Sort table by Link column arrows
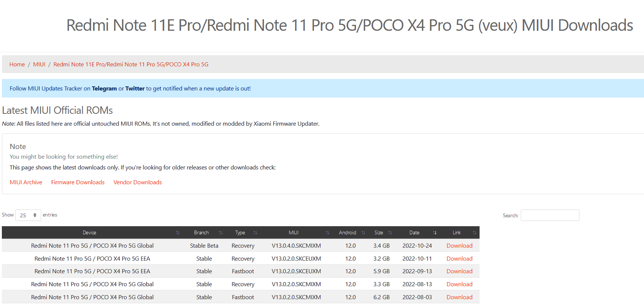Screen dimensions: 644x304 (x=475, y=233)
